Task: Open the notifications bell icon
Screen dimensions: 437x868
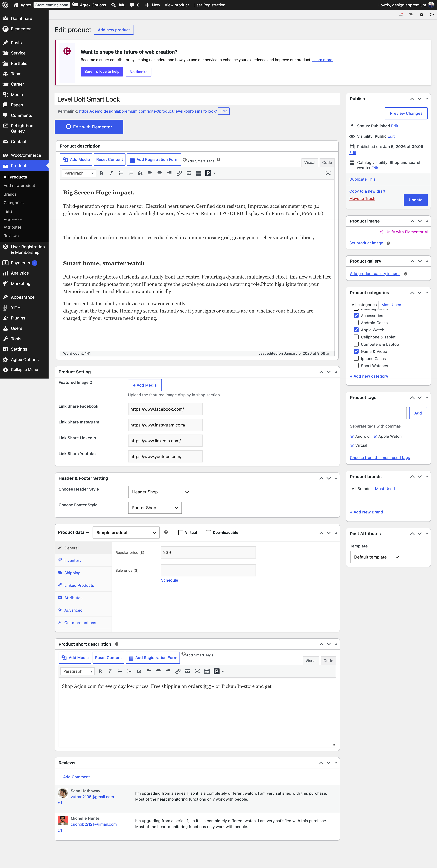Action: tap(401, 14)
